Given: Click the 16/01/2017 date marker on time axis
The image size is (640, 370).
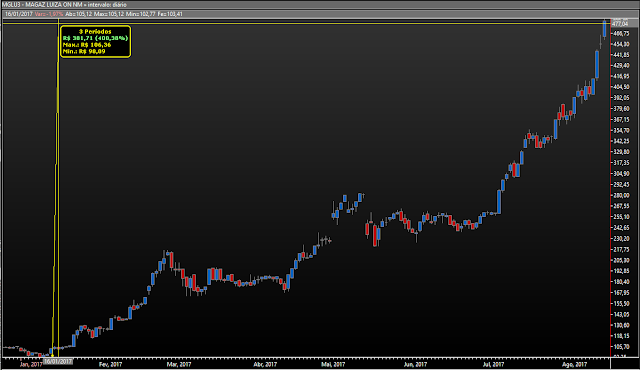Looking at the screenshot, I should [x=58, y=361].
